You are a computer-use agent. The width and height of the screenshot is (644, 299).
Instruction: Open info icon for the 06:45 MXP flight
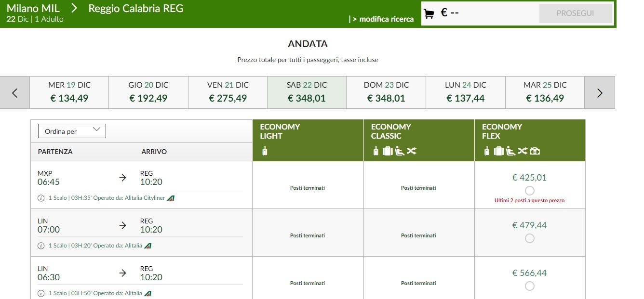click(x=41, y=198)
